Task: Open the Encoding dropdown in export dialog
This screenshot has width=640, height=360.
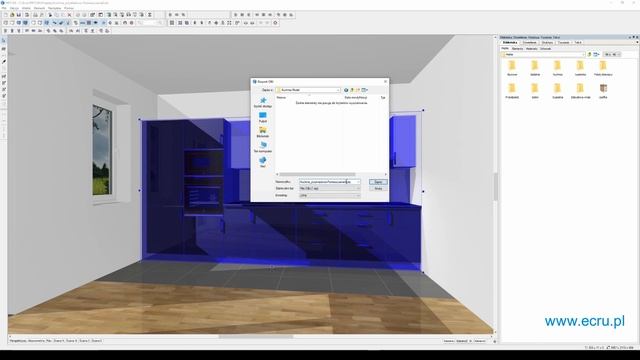Action: coord(329,196)
